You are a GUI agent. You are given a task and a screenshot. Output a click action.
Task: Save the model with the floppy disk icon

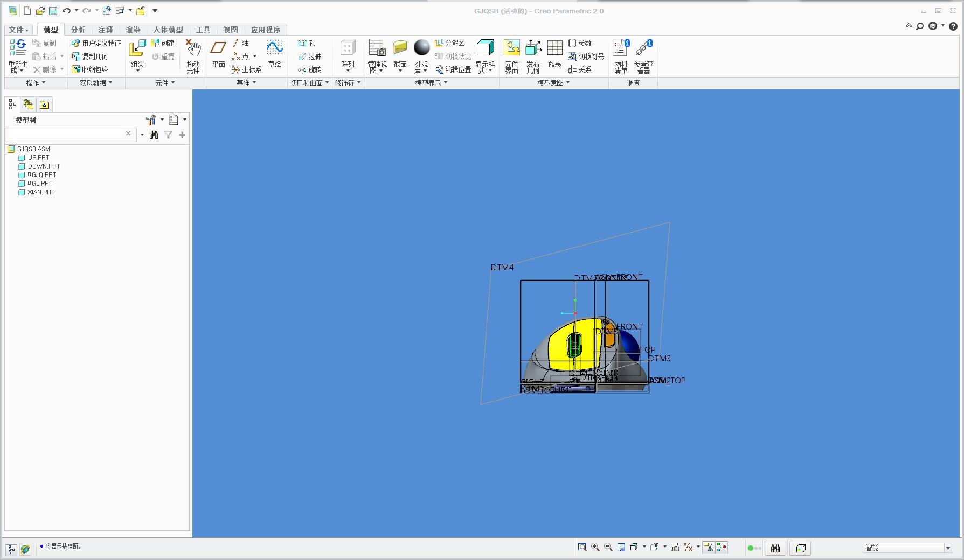53,11
